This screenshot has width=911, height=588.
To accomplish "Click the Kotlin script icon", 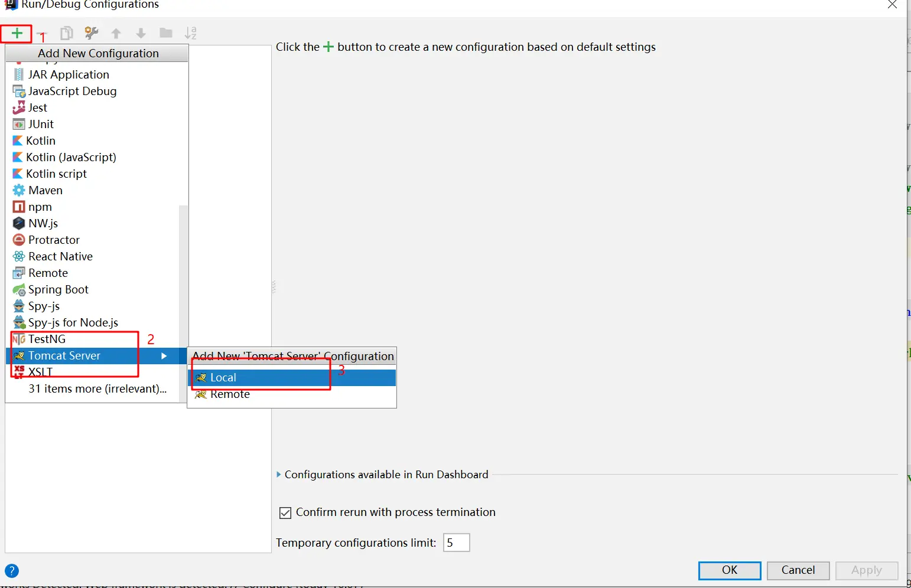I will coord(18,174).
